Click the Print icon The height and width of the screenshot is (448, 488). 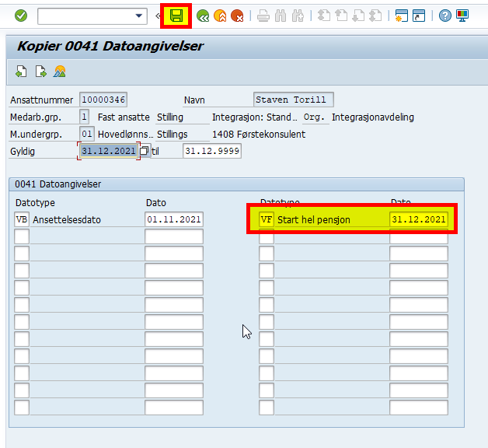coord(263,16)
